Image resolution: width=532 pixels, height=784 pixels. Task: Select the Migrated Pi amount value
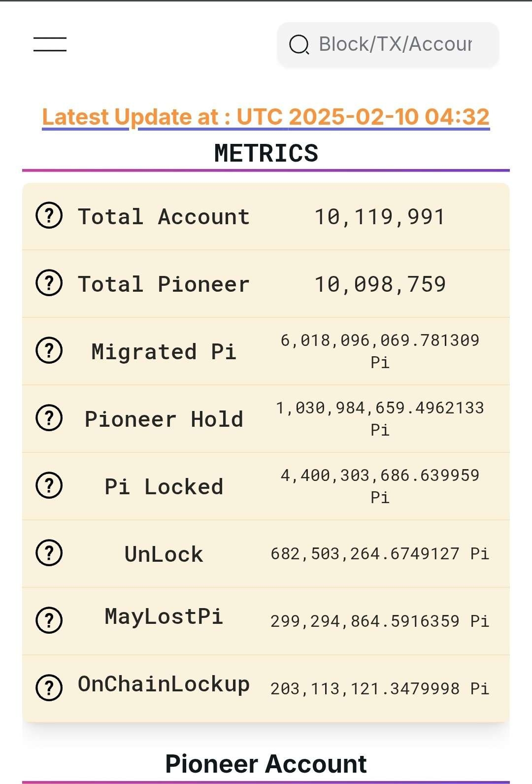tap(380, 351)
